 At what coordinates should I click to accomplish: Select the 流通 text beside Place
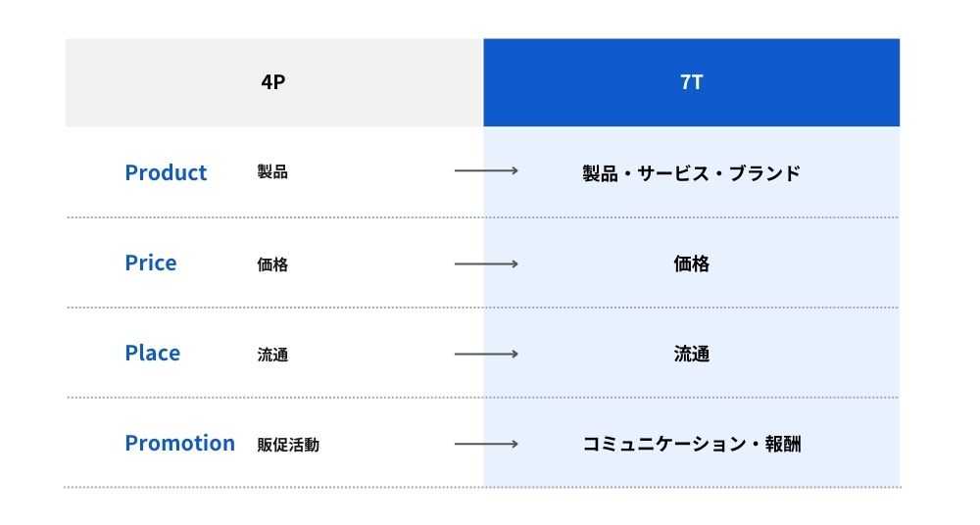[x=272, y=354]
